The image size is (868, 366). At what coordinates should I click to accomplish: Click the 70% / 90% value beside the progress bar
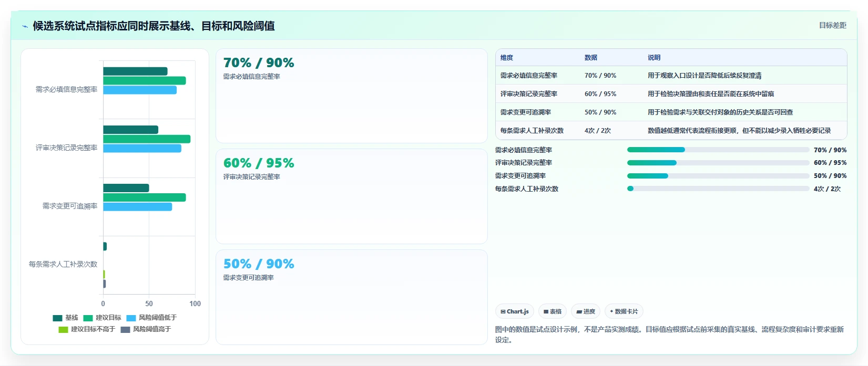[830, 150]
